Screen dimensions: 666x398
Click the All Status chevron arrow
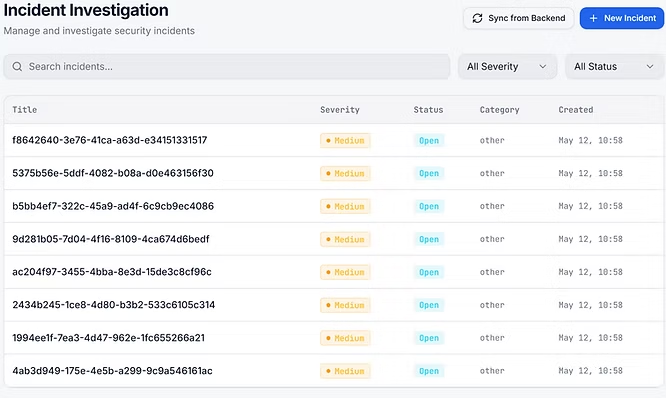click(x=649, y=67)
